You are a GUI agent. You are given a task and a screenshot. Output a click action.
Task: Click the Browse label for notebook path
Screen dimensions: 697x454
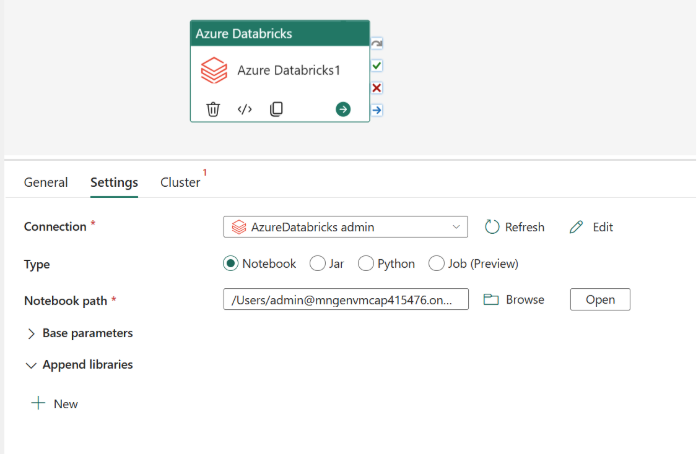pos(525,300)
